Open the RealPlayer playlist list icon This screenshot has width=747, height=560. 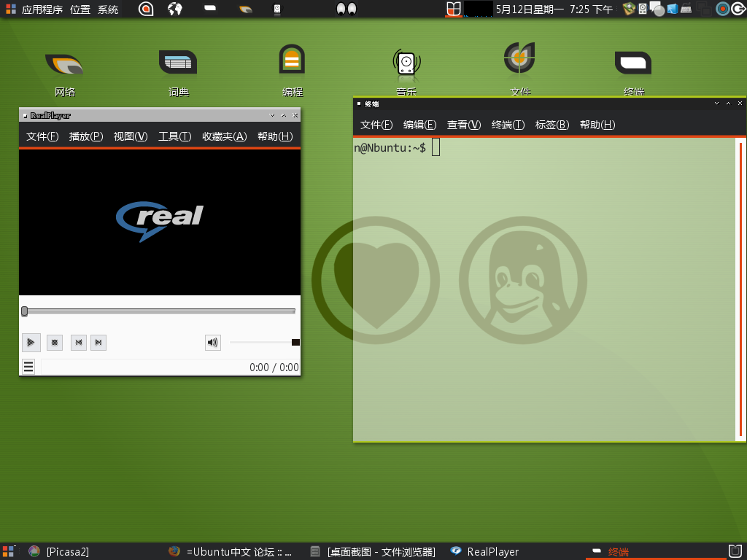28,367
